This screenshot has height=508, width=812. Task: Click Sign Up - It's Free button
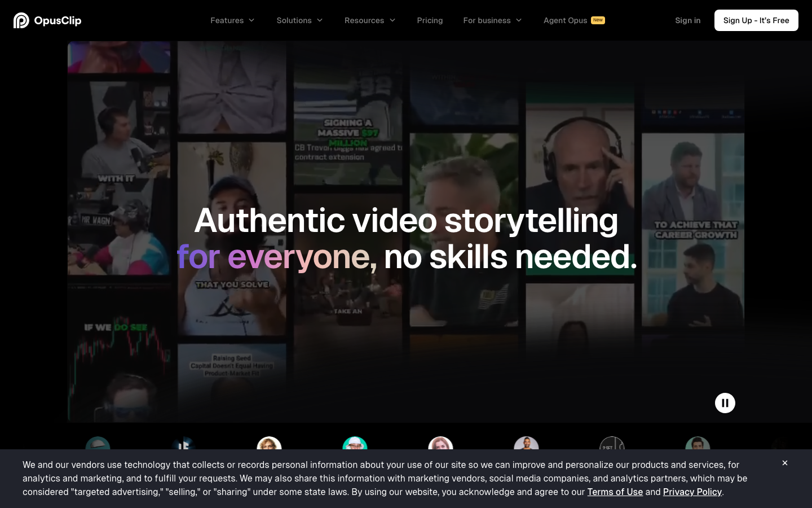756,20
